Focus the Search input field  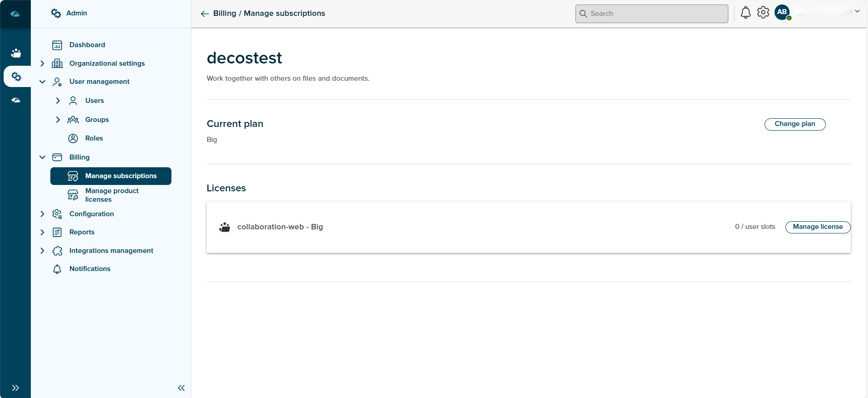(x=652, y=14)
